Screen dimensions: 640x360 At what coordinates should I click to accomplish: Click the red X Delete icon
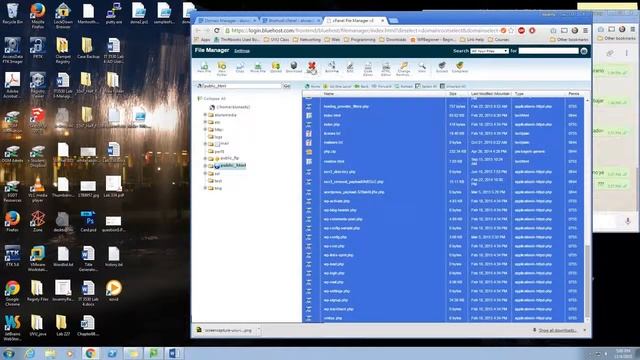(x=312, y=67)
